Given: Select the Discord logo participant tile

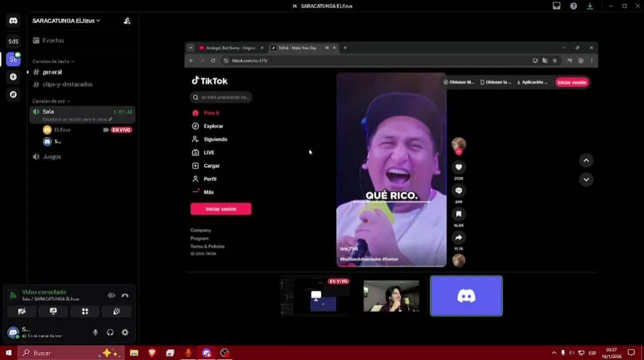Looking at the screenshot, I should coord(466,296).
